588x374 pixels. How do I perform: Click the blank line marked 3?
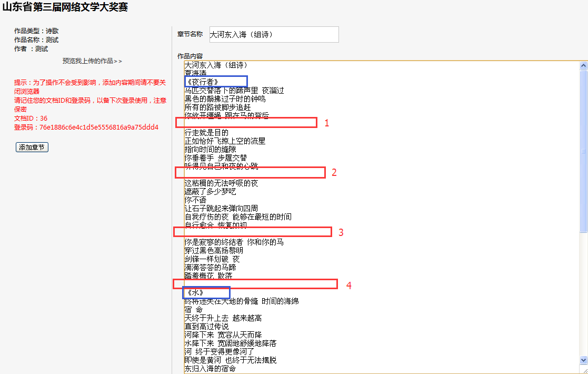click(x=253, y=232)
